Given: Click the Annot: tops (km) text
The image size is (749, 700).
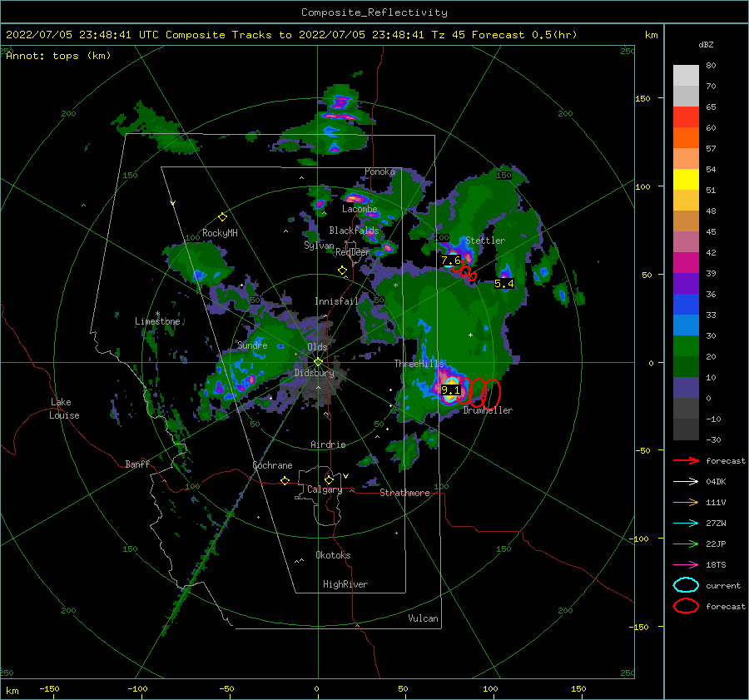Looking at the screenshot, I should pyautogui.click(x=58, y=56).
